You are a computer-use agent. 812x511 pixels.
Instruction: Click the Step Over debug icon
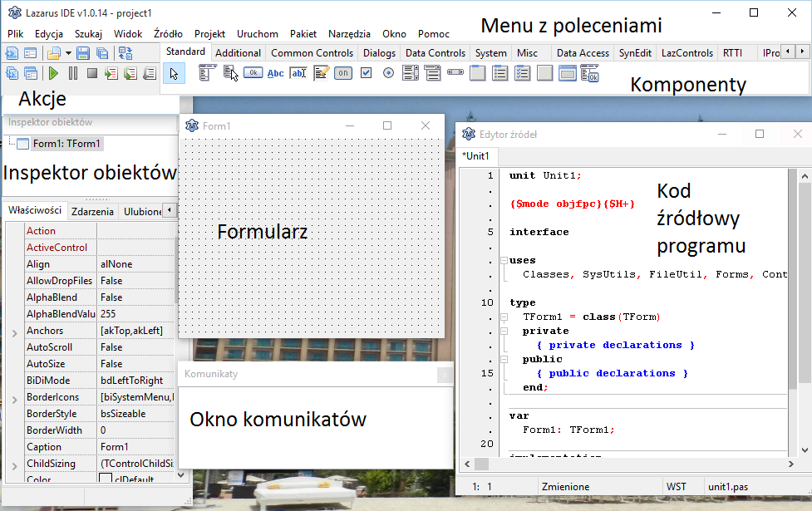pos(130,73)
